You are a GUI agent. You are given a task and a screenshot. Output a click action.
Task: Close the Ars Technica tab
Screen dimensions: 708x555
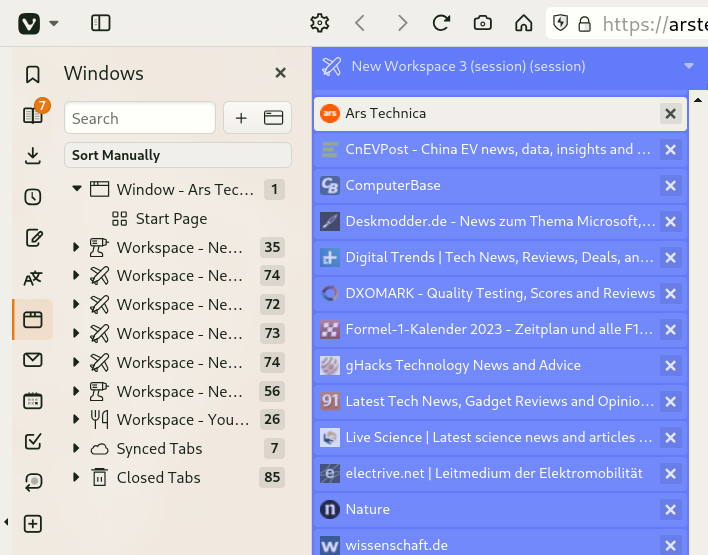pyautogui.click(x=671, y=113)
